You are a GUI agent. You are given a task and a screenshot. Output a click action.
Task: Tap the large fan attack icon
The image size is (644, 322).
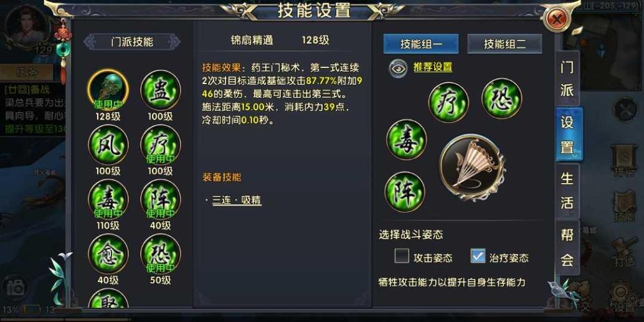click(472, 168)
